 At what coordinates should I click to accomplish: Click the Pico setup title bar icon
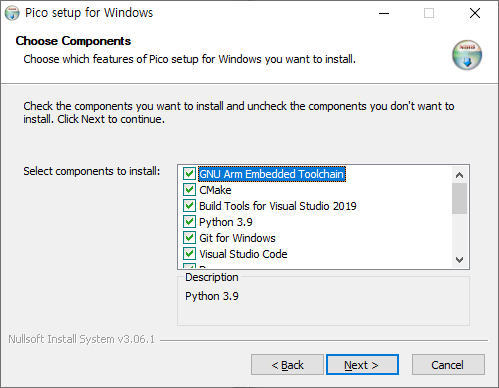tap(12, 13)
